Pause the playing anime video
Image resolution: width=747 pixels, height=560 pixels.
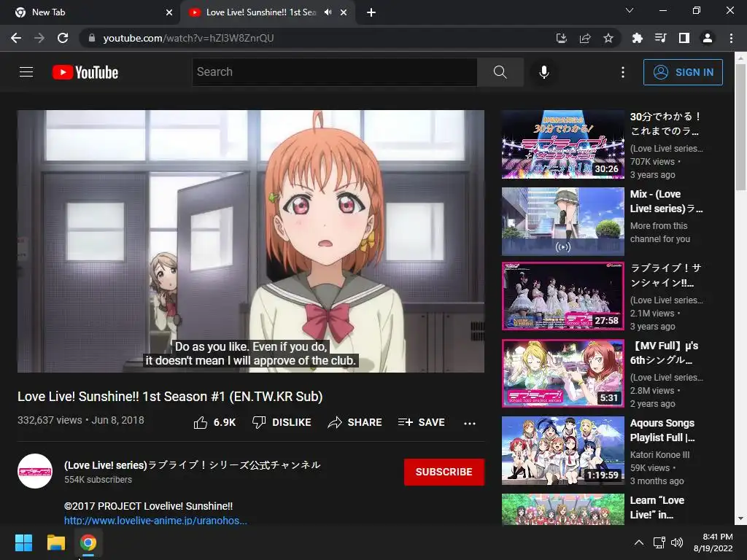point(251,241)
